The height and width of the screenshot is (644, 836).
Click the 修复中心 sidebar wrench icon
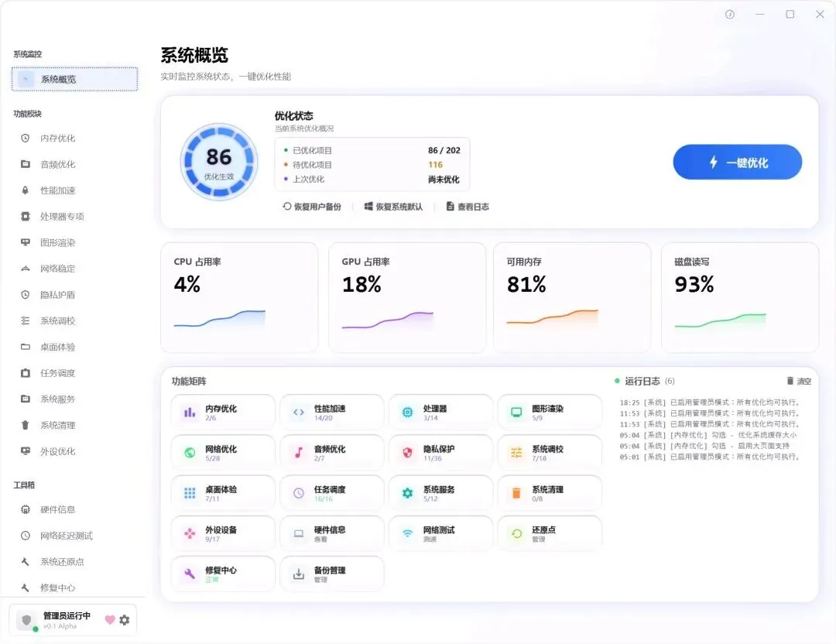coord(25,588)
